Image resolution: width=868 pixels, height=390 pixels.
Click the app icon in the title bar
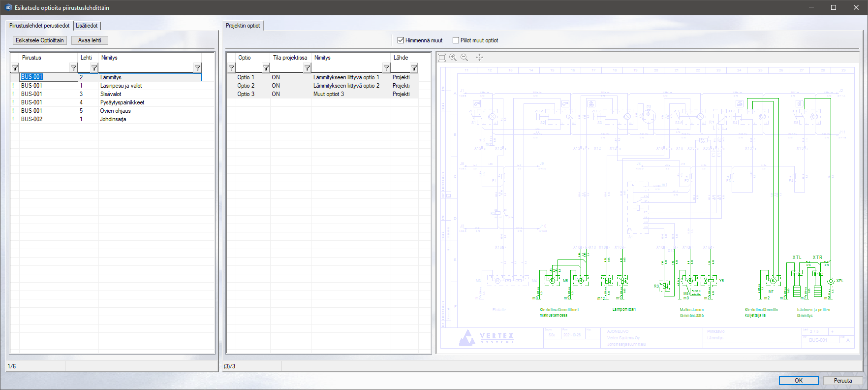8,7
